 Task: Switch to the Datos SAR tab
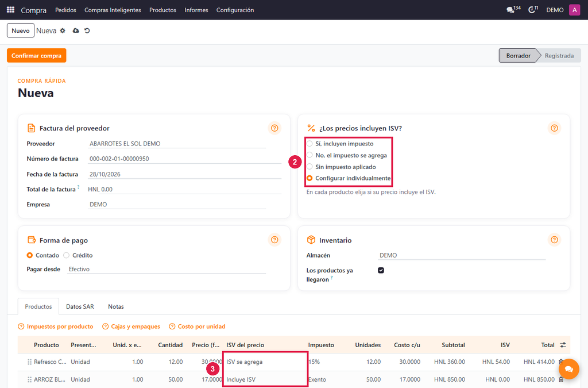80,306
